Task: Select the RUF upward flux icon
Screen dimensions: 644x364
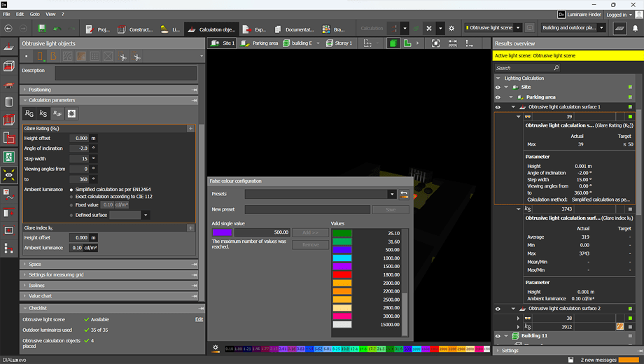Action: [57, 113]
